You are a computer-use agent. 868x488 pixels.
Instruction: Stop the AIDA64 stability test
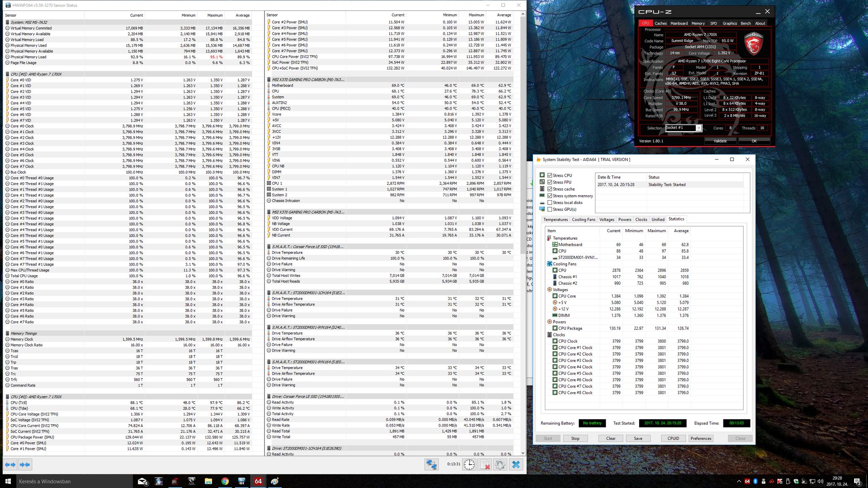pos(575,439)
